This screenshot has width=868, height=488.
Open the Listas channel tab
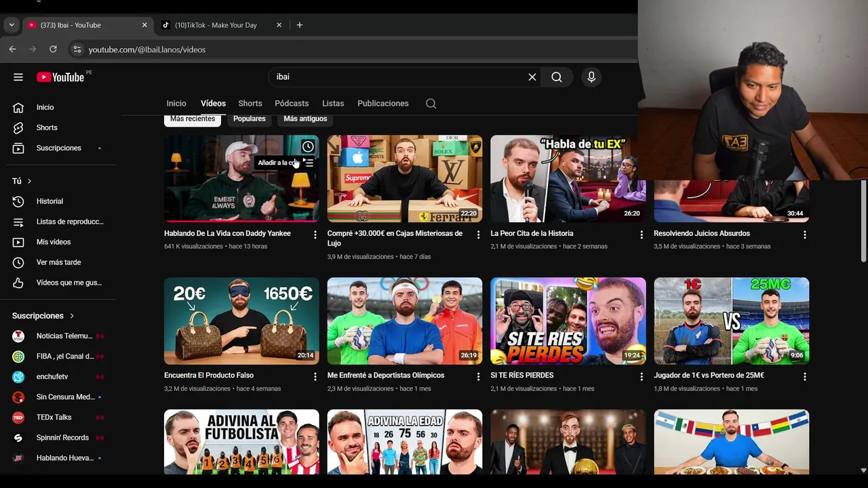click(x=333, y=104)
